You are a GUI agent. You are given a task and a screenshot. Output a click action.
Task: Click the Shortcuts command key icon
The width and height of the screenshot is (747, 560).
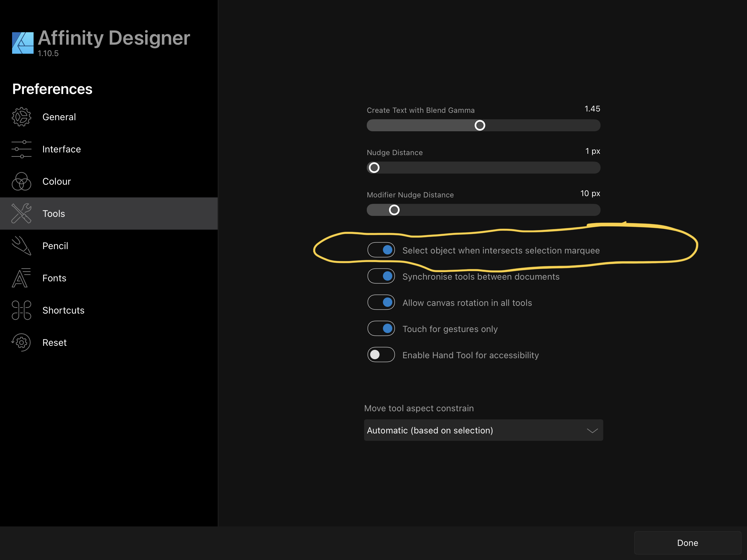21,310
